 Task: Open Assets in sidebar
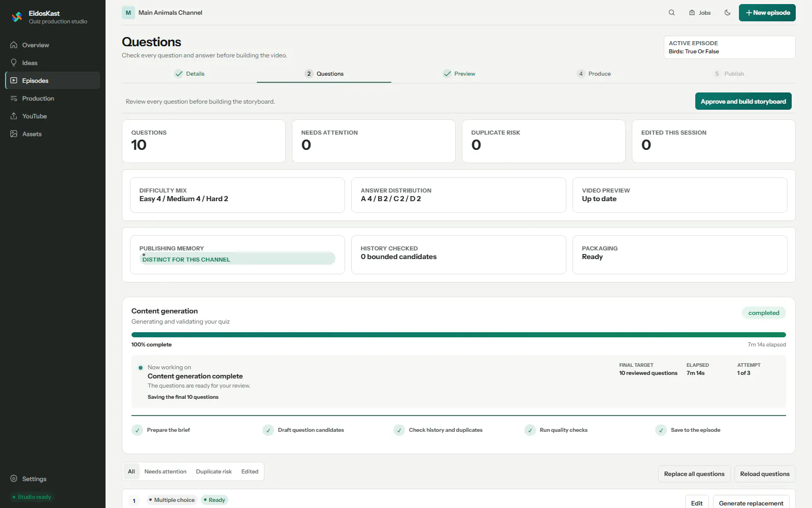(x=52, y=134)
